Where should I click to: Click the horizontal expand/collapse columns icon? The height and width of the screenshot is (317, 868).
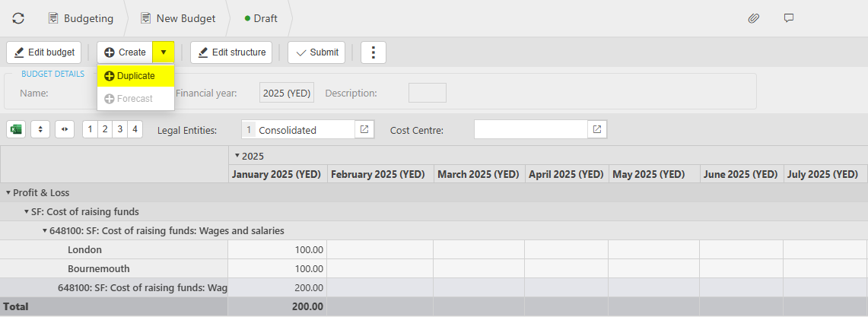pos(64,129)
